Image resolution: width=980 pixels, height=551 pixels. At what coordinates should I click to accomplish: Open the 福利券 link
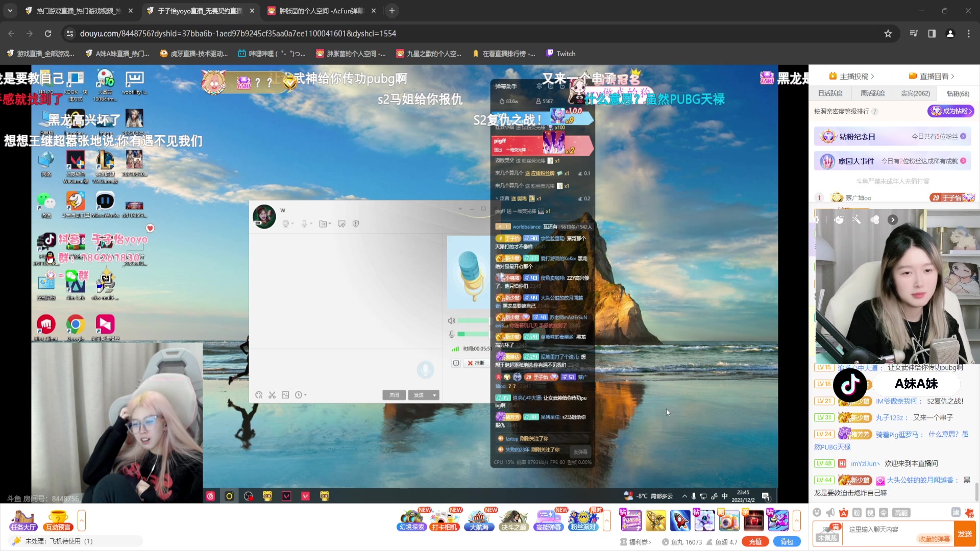click(636, 542)
